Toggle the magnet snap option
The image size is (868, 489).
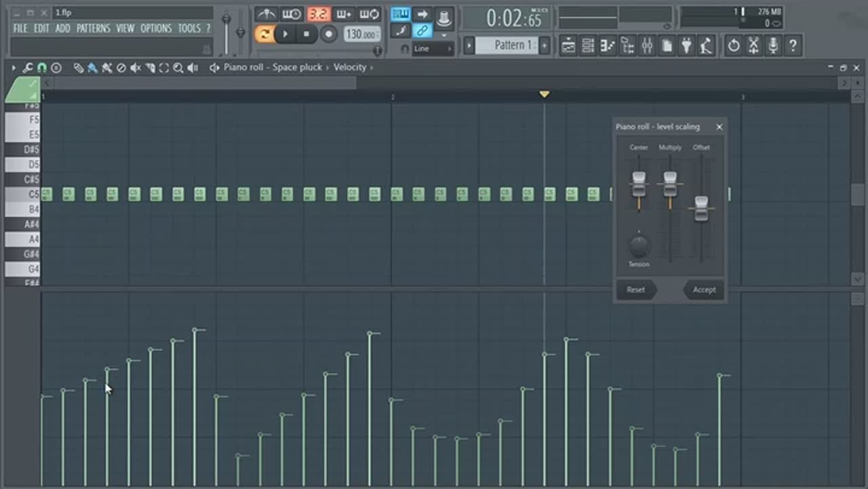pos(41,68)
